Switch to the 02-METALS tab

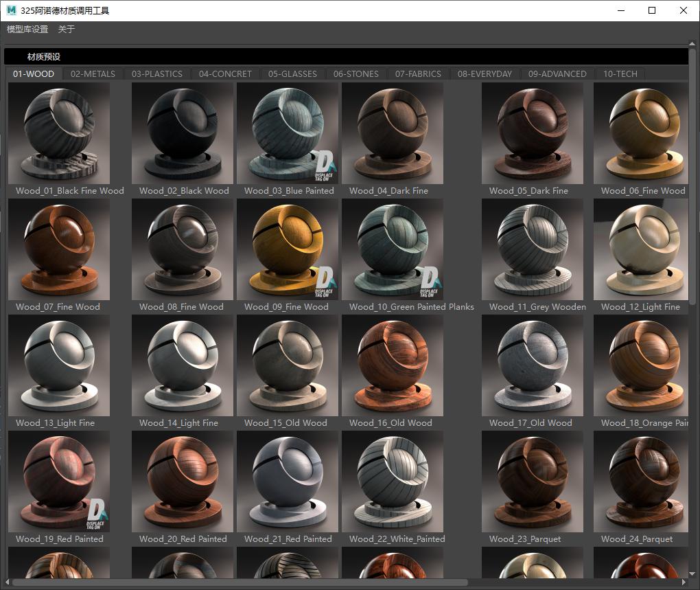click(x=93, y=73)
